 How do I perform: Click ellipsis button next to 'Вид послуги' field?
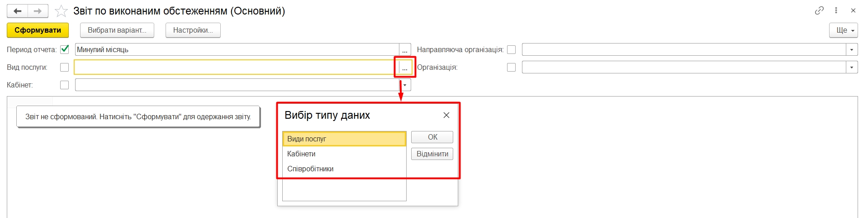(405, 68)
